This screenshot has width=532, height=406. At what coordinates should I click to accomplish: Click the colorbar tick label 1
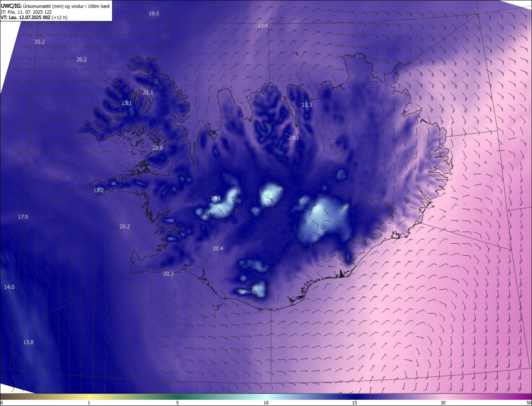point(89,403)
